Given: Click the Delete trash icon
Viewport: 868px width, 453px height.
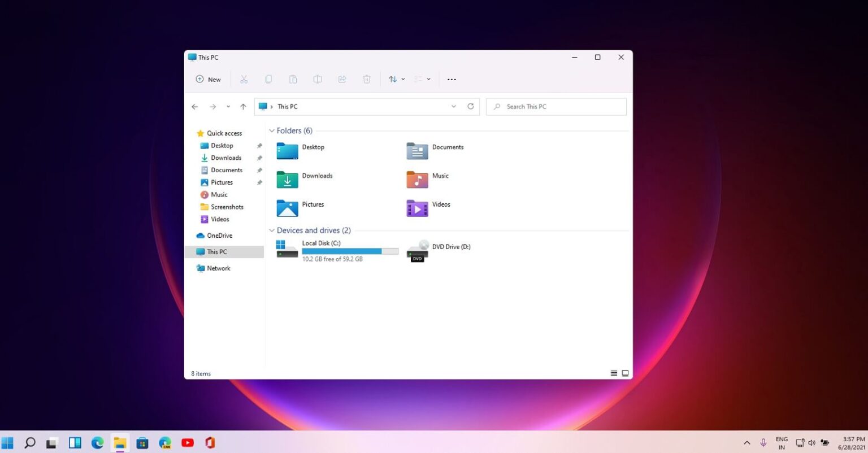Looking at the screenshot, I should [x=366, y=79].
